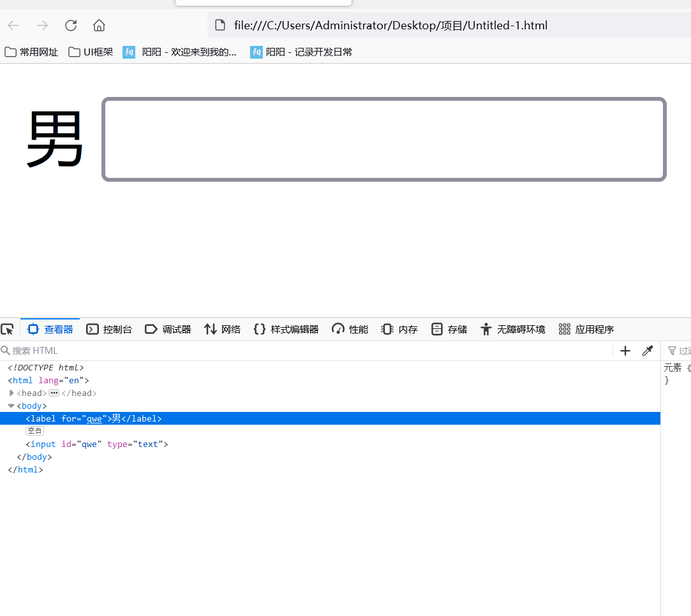Add a new CSS rule with the plus button

(x=625, y=350)
